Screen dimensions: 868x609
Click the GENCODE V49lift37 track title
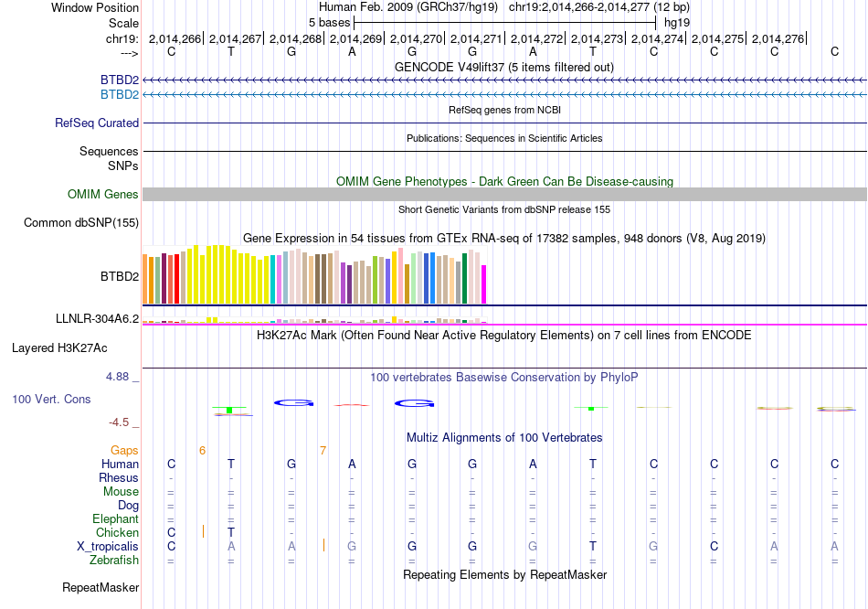click(x=503, y=67)
